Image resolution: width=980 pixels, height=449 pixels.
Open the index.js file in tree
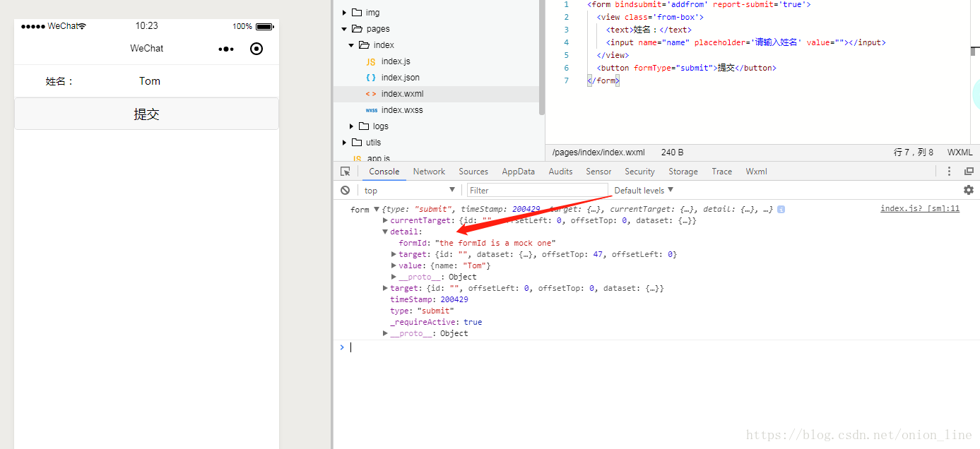coord(395,61)
